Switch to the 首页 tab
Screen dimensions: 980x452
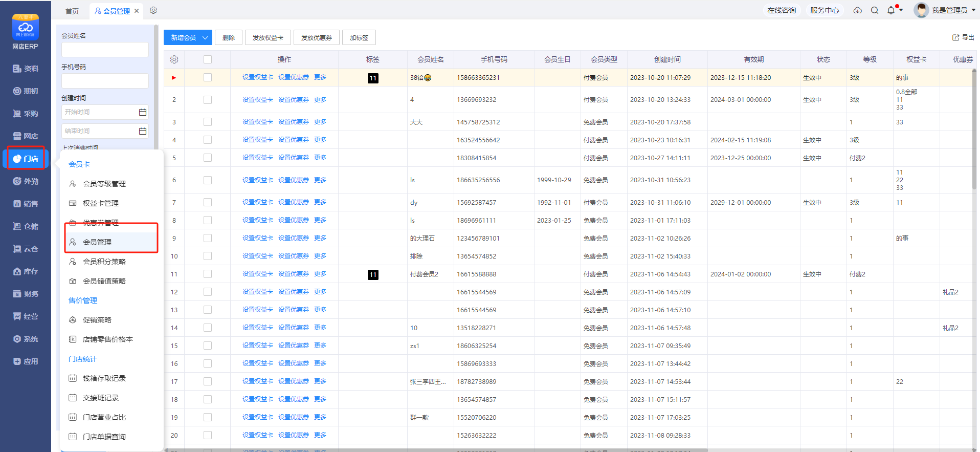coord(72,11)
